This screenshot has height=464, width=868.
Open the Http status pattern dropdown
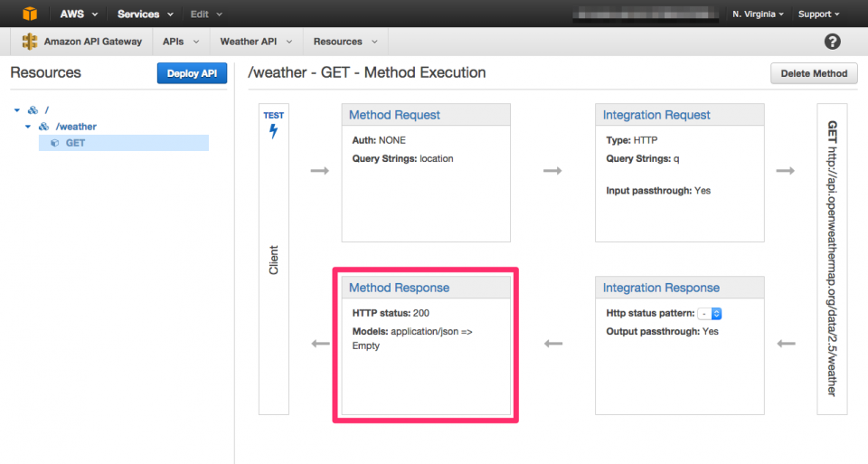click(x=709, y=313)
